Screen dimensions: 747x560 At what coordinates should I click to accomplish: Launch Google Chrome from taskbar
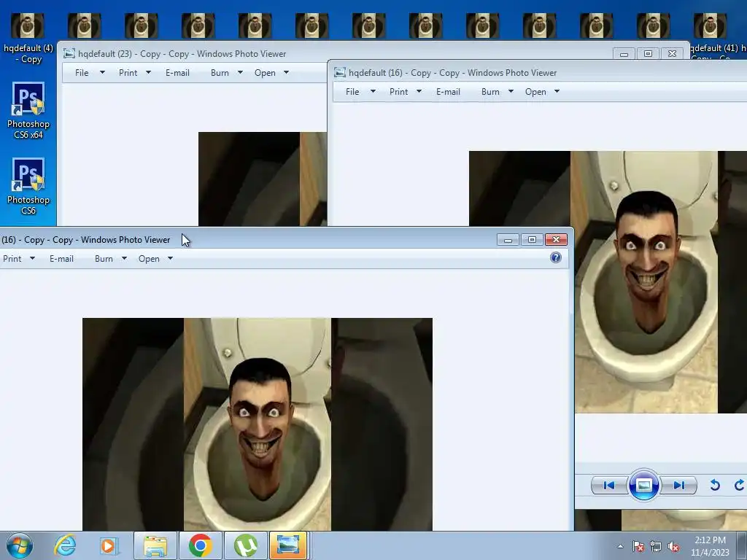200,545
